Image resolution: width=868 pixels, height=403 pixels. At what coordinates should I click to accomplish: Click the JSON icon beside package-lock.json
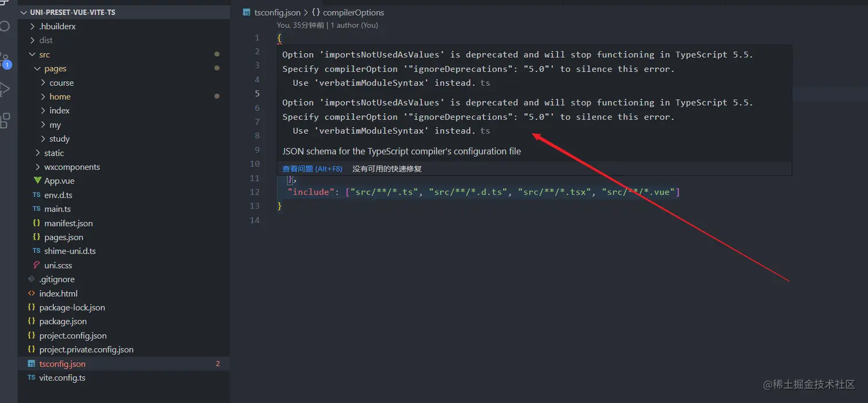pyautogui.click(x=32, y=307)
